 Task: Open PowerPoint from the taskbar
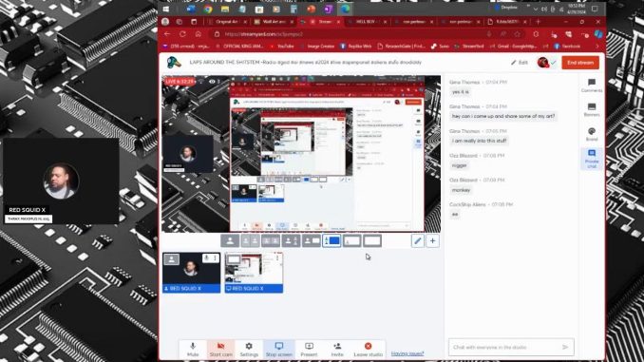click(312, 9)
